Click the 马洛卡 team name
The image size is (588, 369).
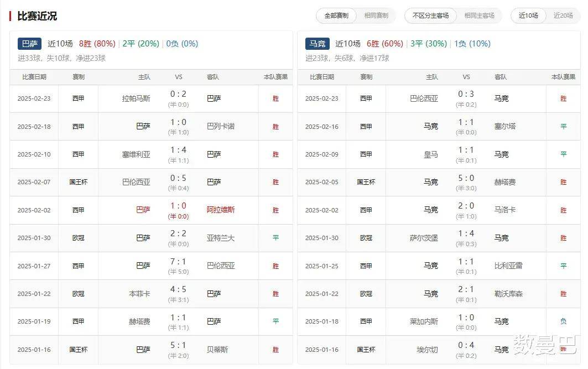tap(504, 210)
